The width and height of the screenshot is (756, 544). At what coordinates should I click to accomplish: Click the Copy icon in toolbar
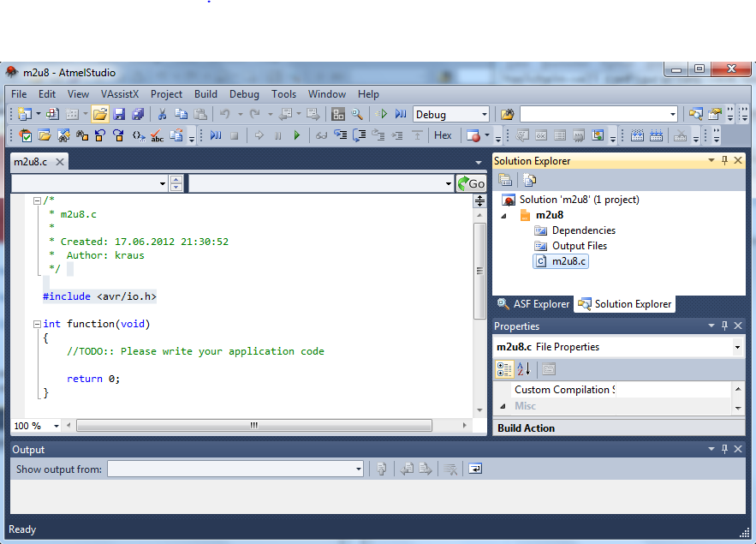[x=182, y=114]
